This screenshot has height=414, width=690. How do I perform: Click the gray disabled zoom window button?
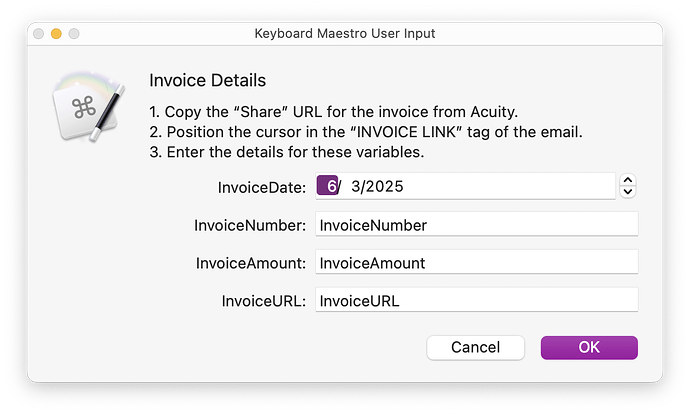point(74,34)
